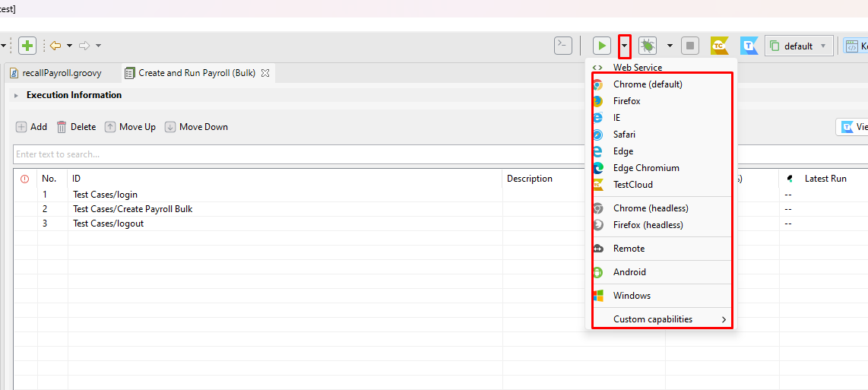Open the default execution profile dropdown

[x=799, y=46]
